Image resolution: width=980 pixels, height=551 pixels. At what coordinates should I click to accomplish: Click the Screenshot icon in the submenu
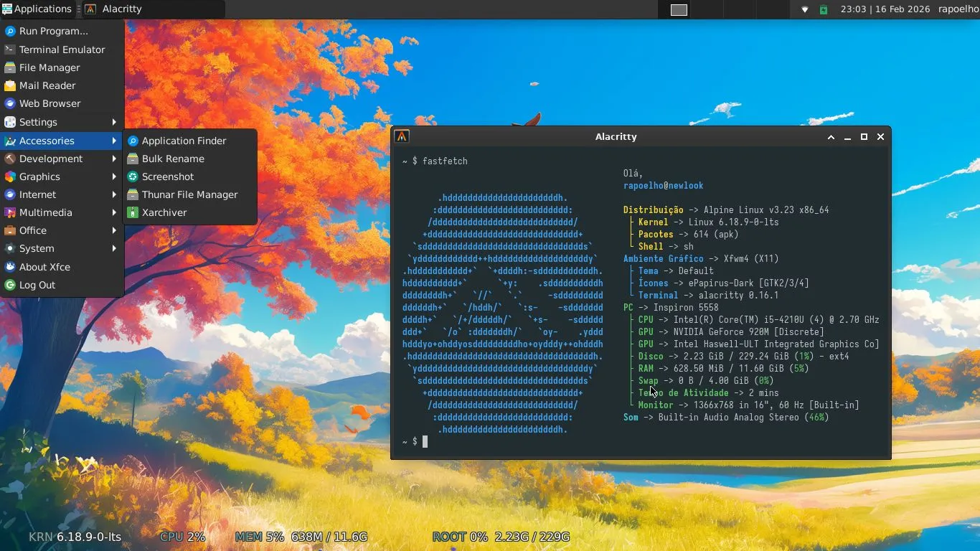[133, 176]
